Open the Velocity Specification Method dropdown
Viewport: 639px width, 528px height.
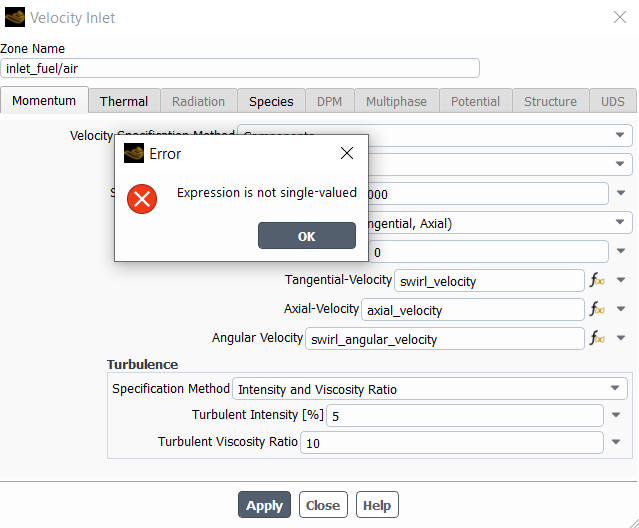tap(620, 135)
